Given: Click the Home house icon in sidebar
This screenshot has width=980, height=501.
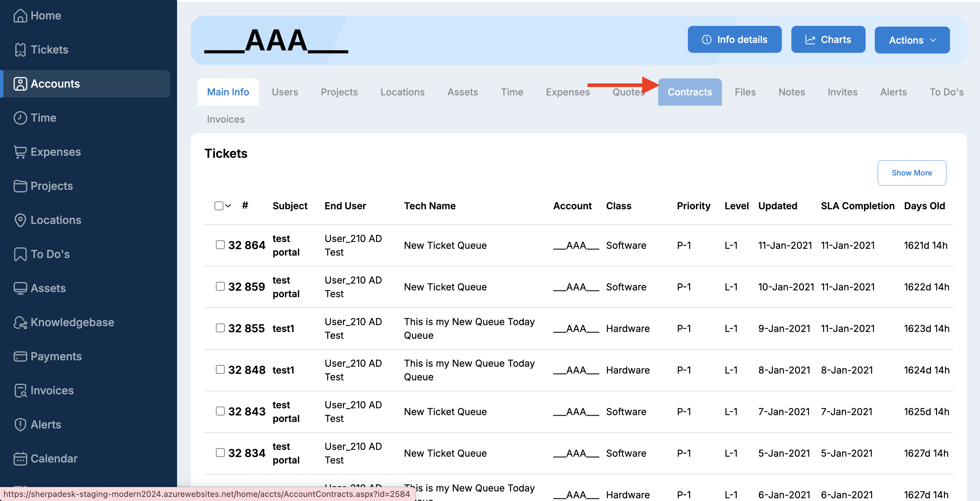Looking at the screenshot, I should tap(20, 16).
